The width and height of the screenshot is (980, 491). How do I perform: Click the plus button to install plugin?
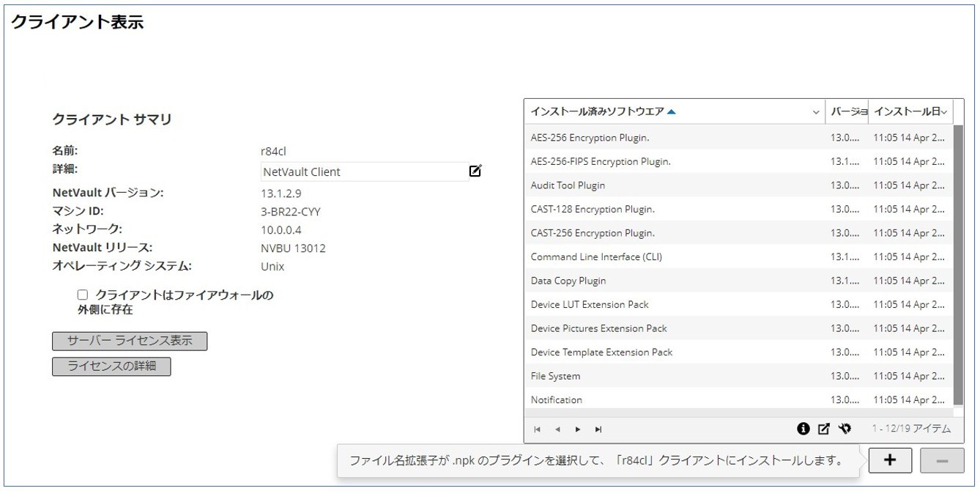point(890,460)
